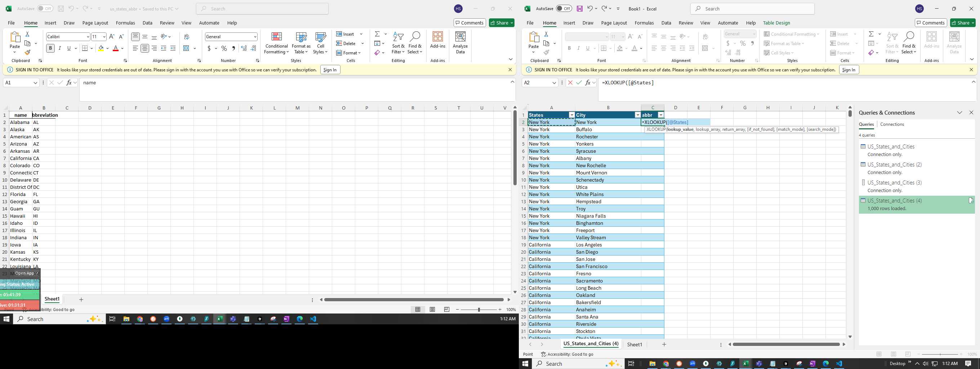Screen dimensions: 980x369
Task: Click Format Painter in left Excel window
Action: [x=27, y=53]
